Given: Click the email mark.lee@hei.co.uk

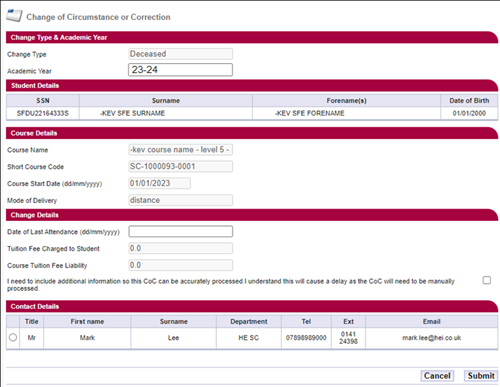Looking at the screenshot, I should (x=432, y=338).
